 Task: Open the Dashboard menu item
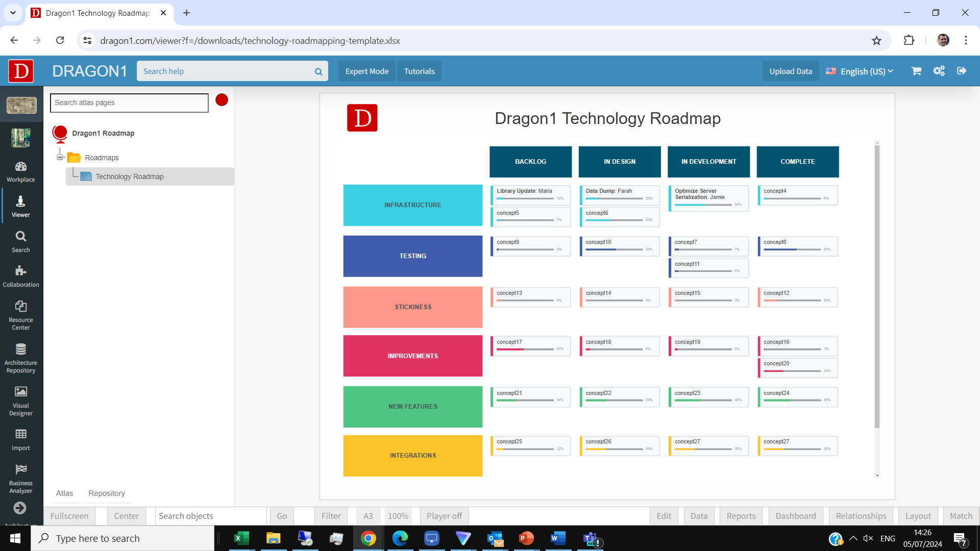[x=796, y=516]
